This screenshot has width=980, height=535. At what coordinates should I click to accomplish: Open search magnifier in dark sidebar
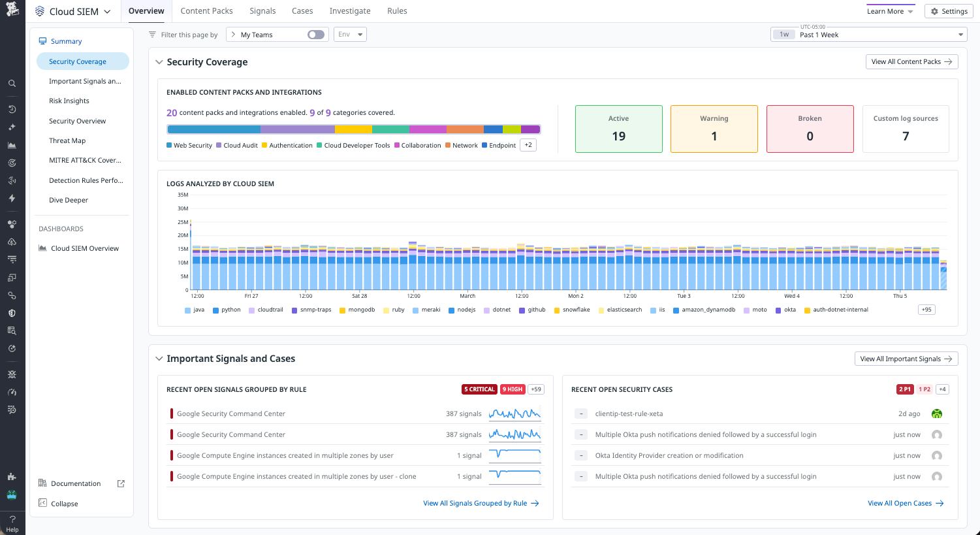tap(12, 84)
